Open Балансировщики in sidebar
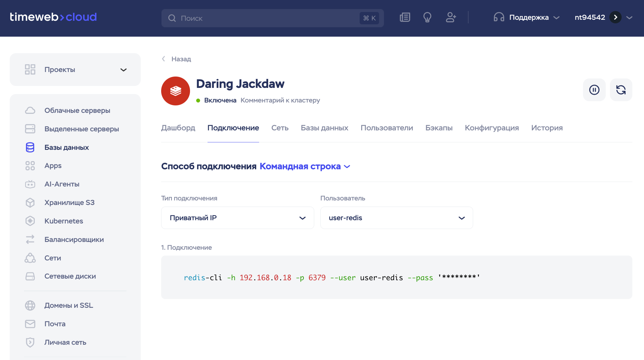This screenshot has width=644, height=360. pos(74,239)
